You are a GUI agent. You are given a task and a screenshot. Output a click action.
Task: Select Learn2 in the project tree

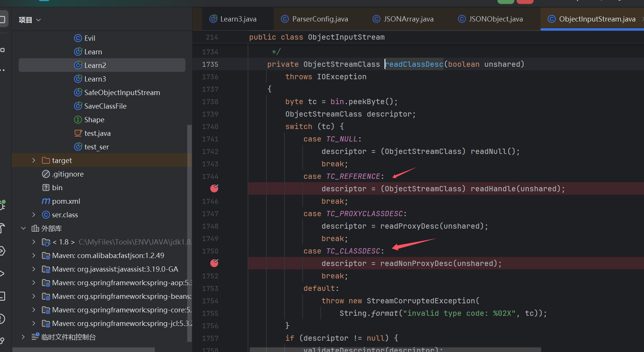point(102,65)
